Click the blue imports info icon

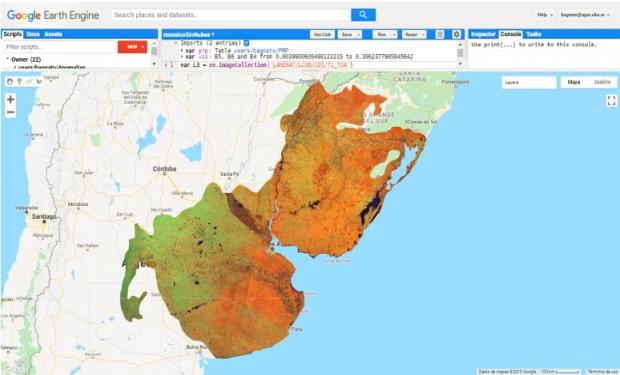tap(246, 43)
